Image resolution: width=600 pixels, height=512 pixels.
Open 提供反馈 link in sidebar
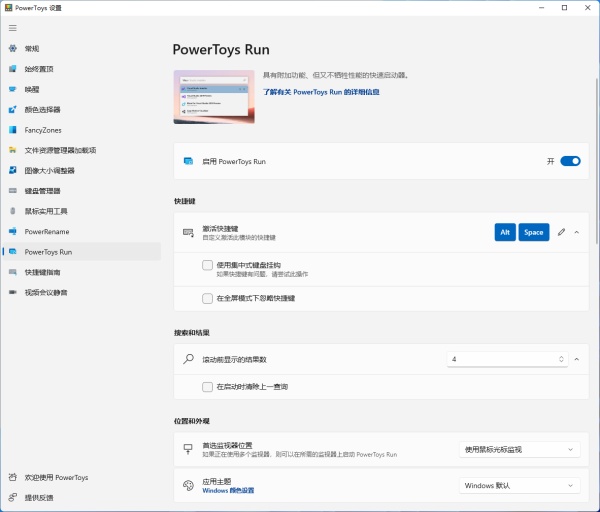[x=82, y=497]
